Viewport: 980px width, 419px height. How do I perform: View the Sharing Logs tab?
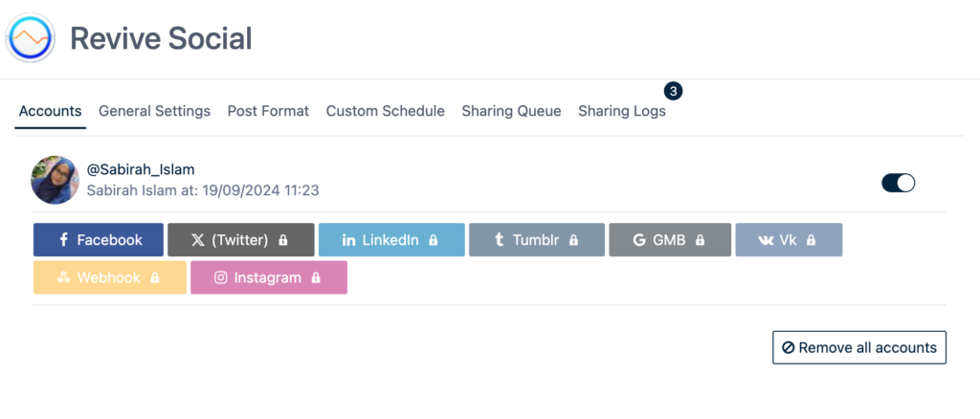click(621, 111)
